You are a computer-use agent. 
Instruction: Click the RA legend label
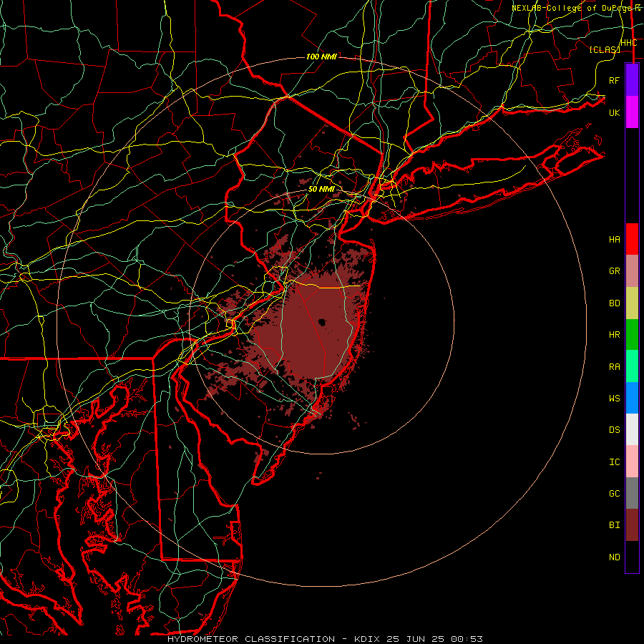pyautogui.click(x=615, y=367)
